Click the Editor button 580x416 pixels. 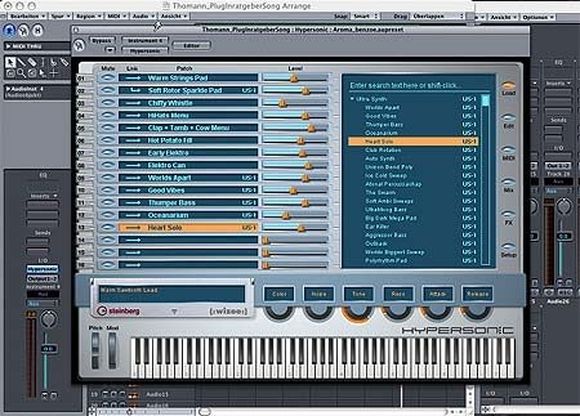[x=192, y=45]
